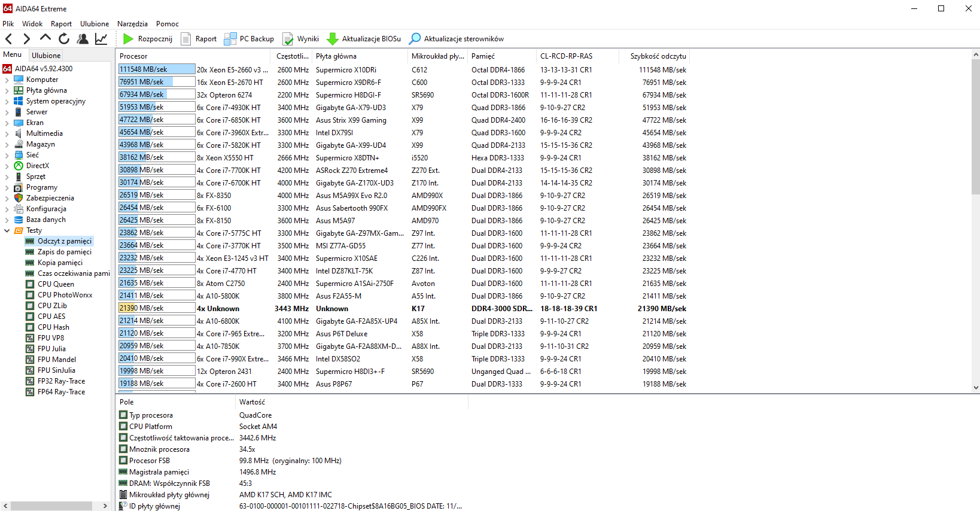Screen dimensions: 980x511
Task: Click the back navigation arrow
Action: (x=9, y=39)
